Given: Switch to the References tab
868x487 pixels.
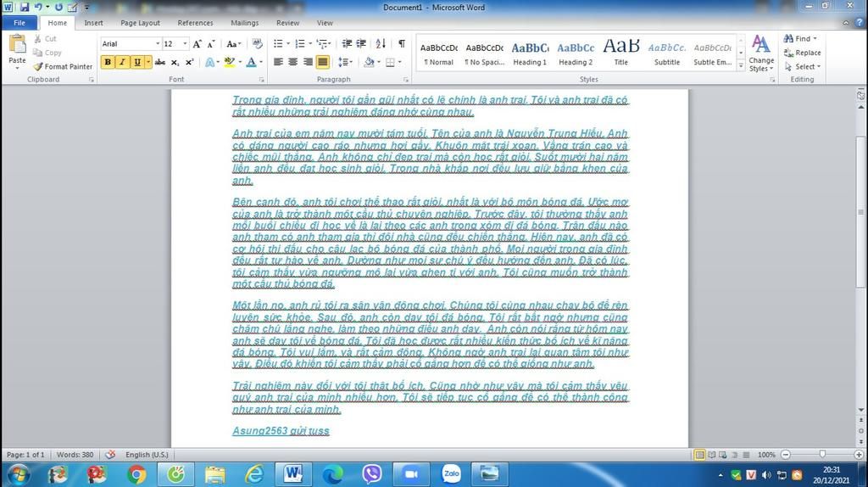Looking at the screenshot, I should pyautogui.click(x=195, y=23).
